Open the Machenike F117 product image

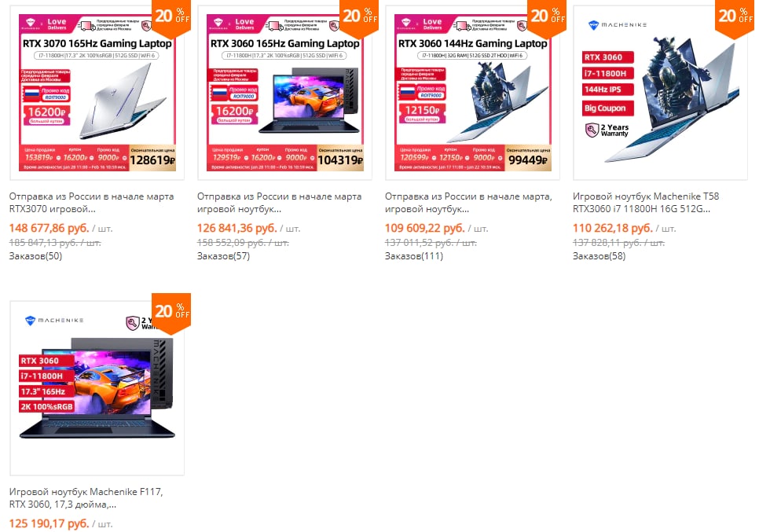point(97,387)
